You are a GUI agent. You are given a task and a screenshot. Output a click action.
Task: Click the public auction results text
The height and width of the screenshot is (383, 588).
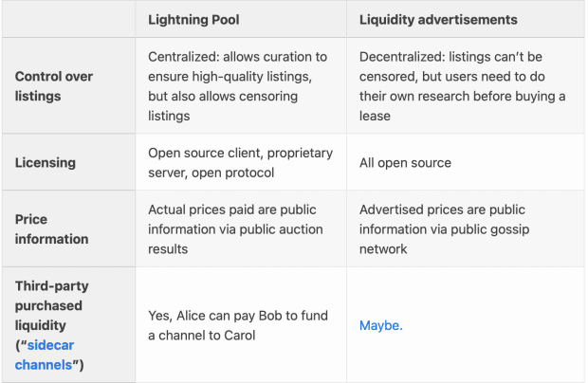coord(235,239)
